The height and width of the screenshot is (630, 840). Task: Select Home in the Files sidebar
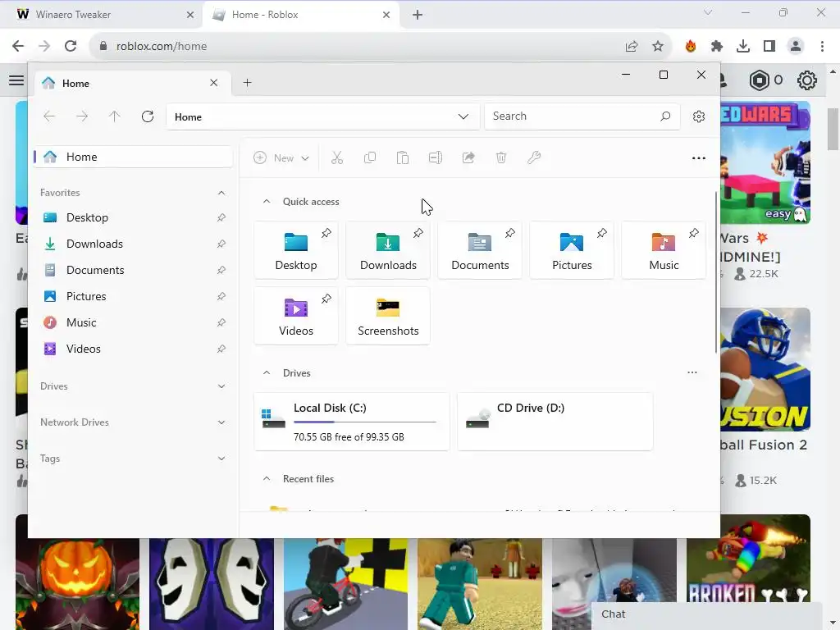point(134,157)
